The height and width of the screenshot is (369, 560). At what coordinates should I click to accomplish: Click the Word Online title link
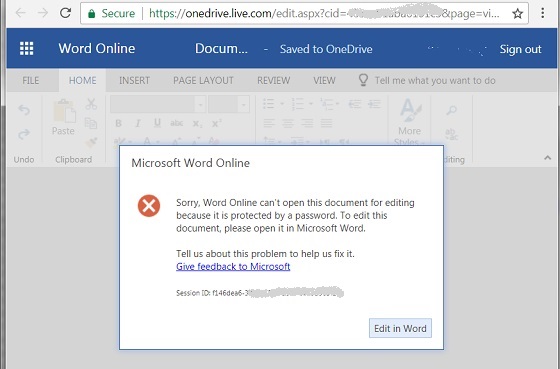(97, 48)
